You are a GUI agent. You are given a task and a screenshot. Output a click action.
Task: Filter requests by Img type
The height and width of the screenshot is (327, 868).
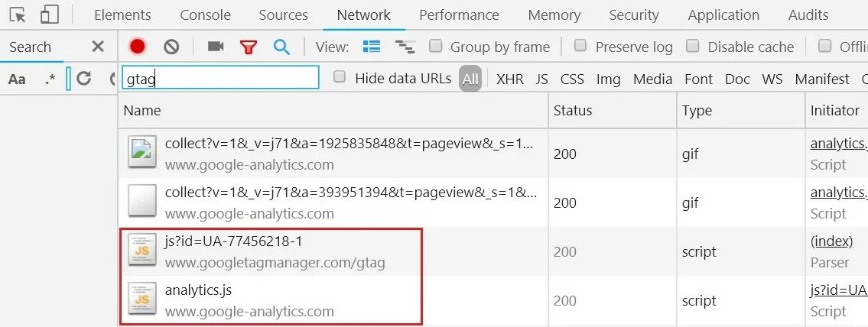[609, 79]
